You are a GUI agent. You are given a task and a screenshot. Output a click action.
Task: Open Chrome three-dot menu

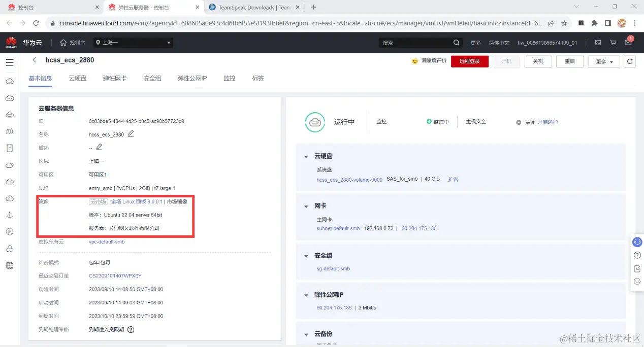coord(635,23)
